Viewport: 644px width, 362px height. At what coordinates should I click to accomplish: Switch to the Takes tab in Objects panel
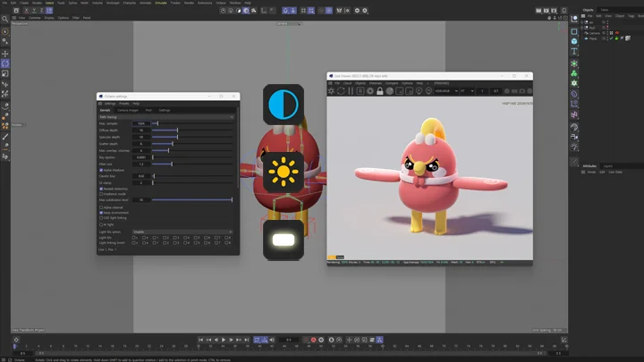[605, 10]
